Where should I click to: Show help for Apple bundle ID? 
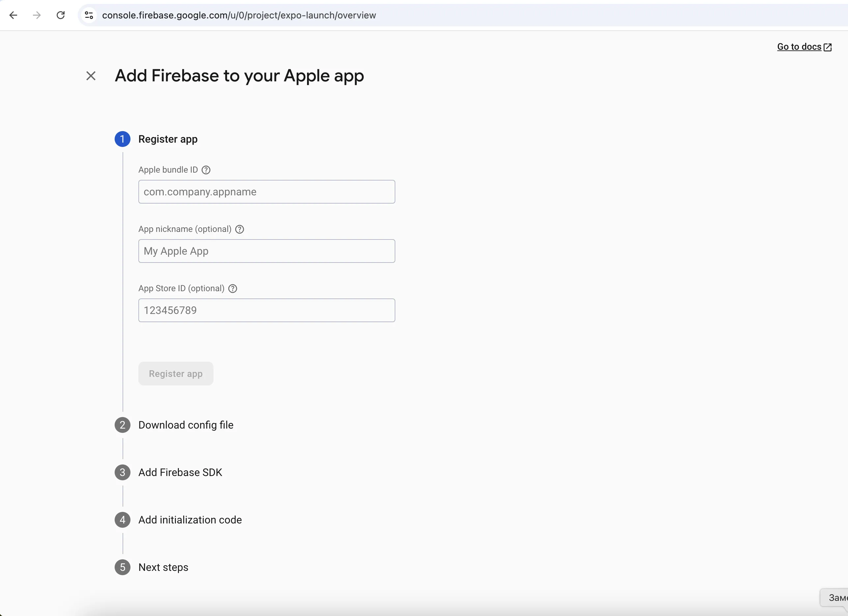[x=206, y=170]
